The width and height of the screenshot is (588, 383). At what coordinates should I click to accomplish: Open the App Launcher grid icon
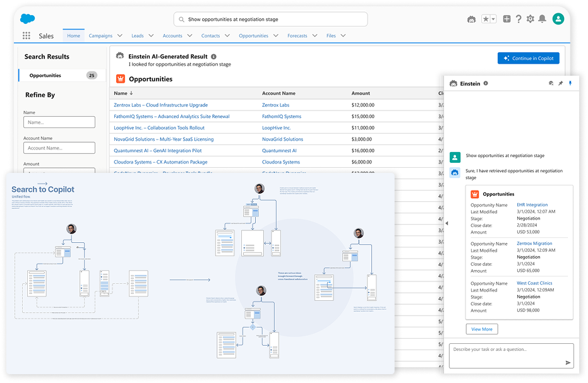26,36
